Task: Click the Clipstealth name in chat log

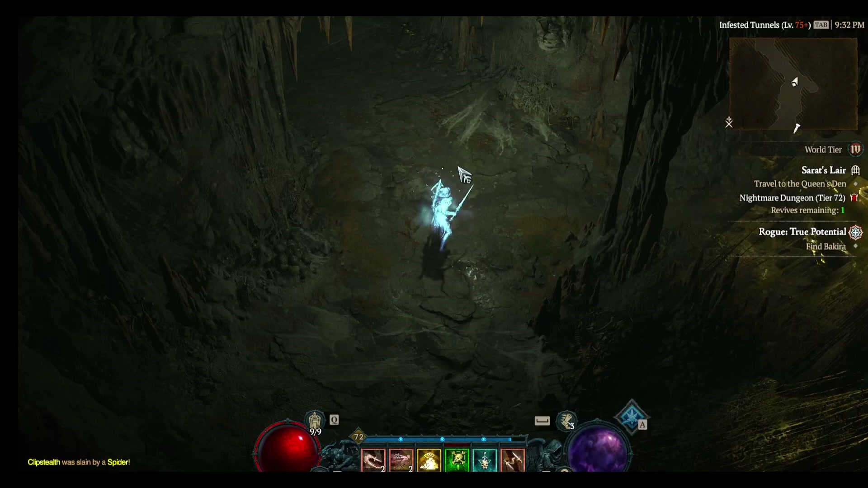Action: tap(44, 462)
